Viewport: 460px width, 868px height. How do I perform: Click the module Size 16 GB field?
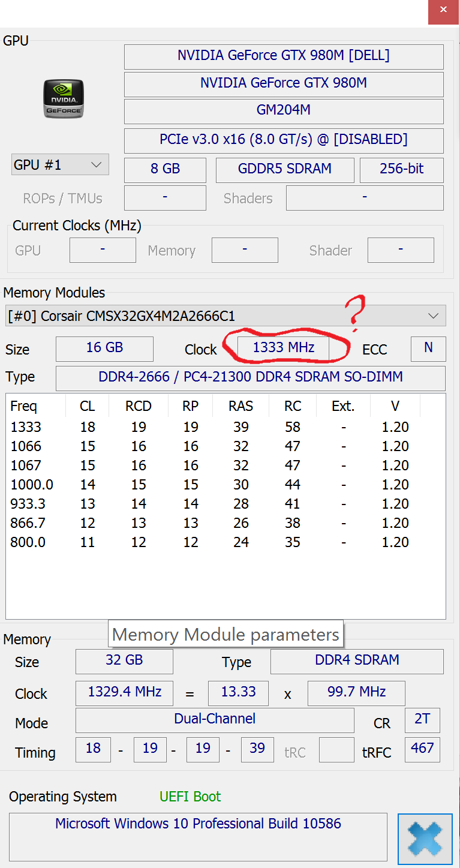point(104,349)
